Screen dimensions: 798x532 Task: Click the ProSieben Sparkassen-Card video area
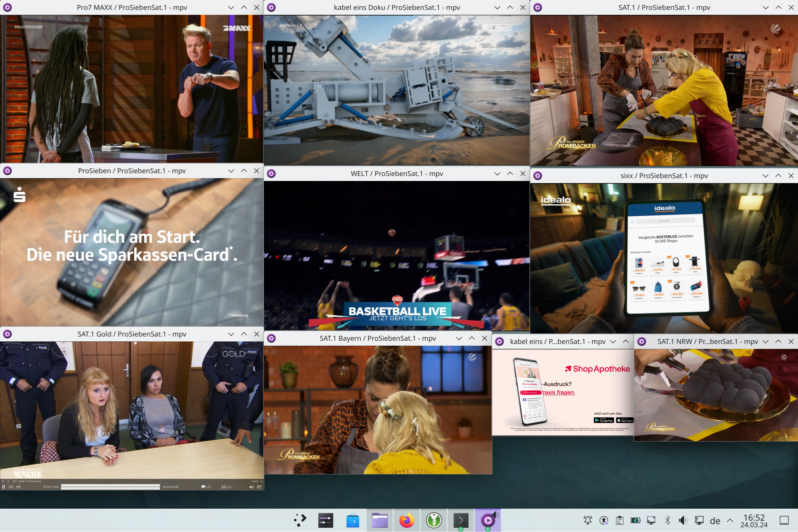tap(132, 252)
